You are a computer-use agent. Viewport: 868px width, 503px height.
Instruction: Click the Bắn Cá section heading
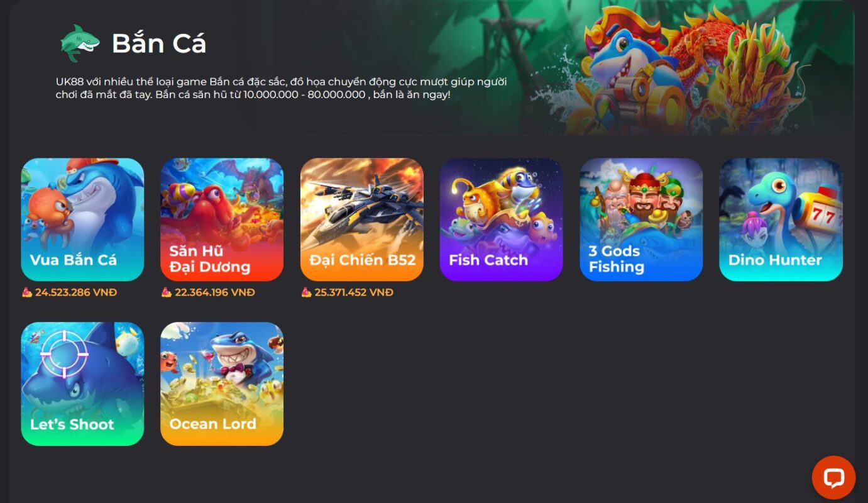pos(159,43)
